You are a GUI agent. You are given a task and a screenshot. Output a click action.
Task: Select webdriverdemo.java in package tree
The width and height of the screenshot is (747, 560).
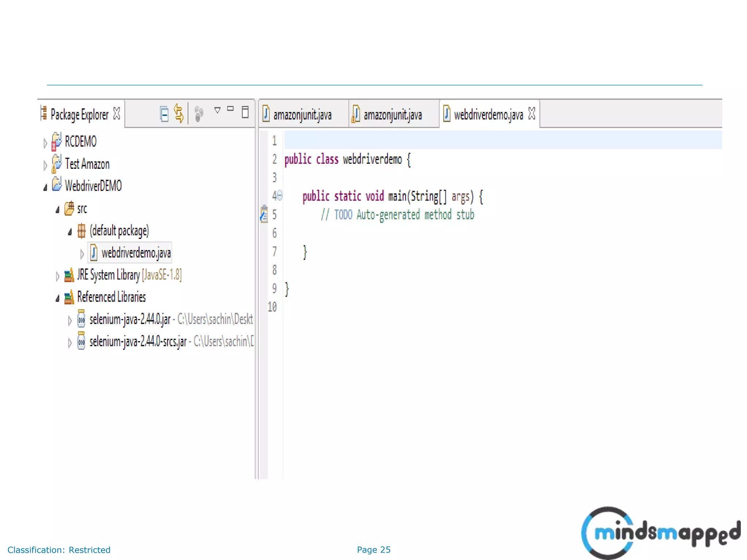coord(135,253)
